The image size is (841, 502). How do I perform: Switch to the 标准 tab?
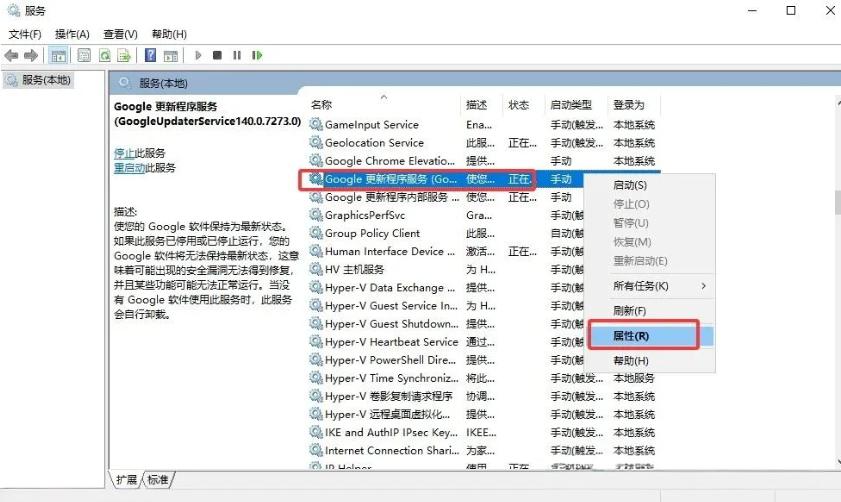tap(158, 479)
